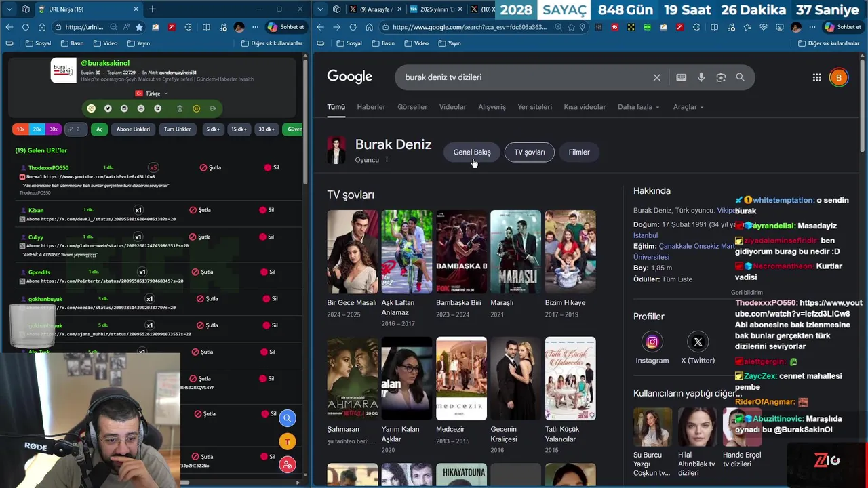Click Şutla for ThodexxxPO550 row
The width and height of the screenshot is (868, 488).
point(210,167)
